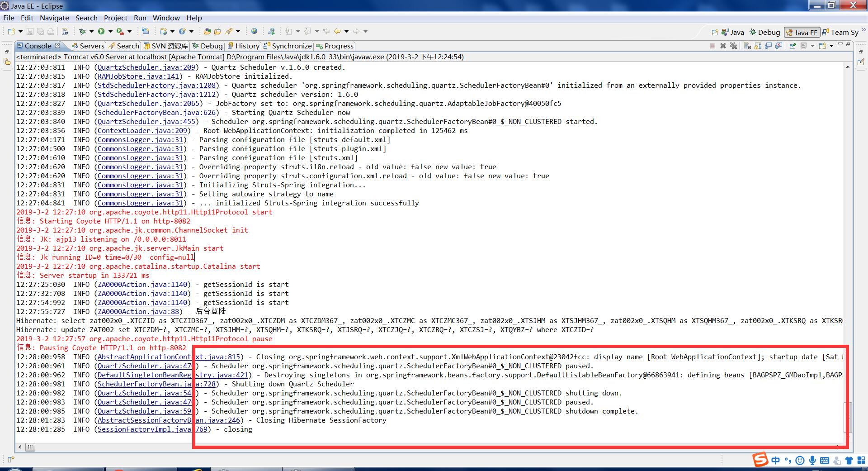Open the RAMJobStore.java:141 link

(x=138, y=76)
